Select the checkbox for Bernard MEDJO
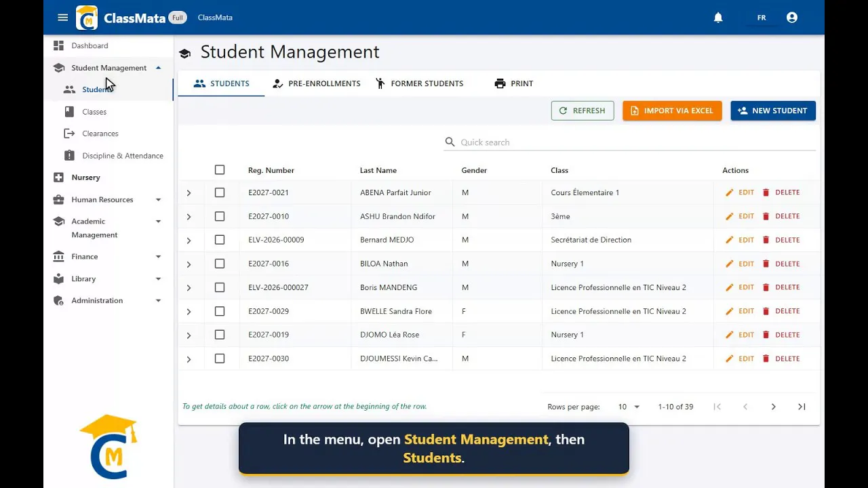This screenshot has height=488, width=868. (x=220, y=240)
